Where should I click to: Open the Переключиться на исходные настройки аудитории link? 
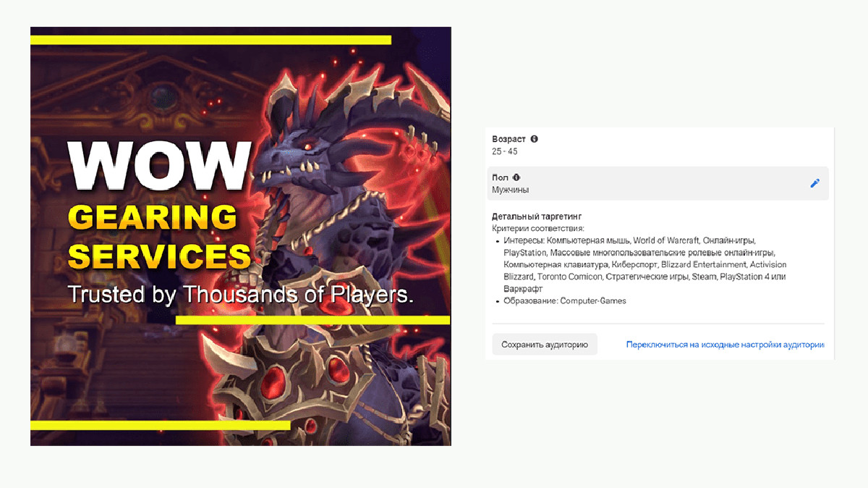click(x=725, y=345)
